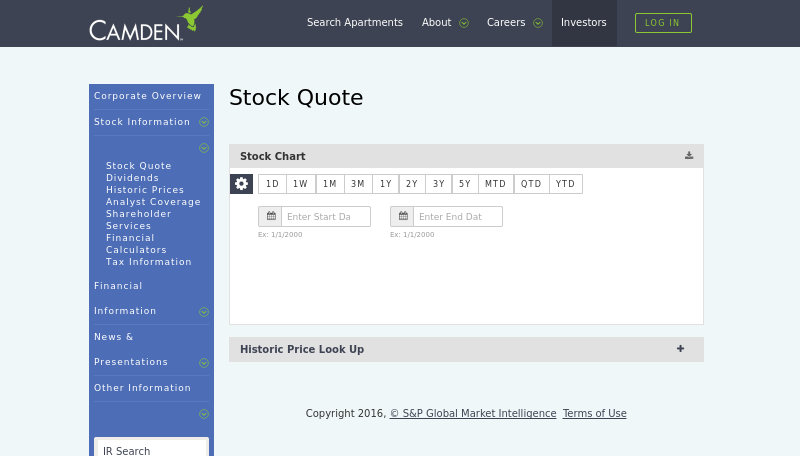Select the 1D chart range

(272, 184)
